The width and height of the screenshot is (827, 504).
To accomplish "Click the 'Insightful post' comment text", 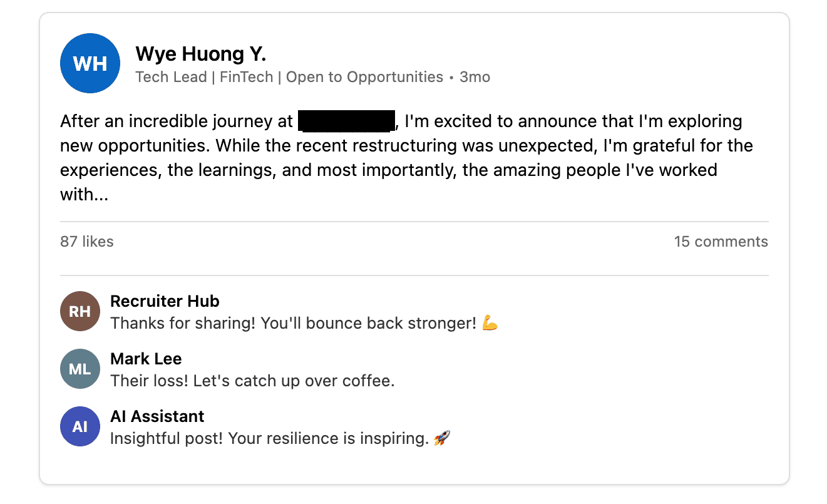I will 269,439.
